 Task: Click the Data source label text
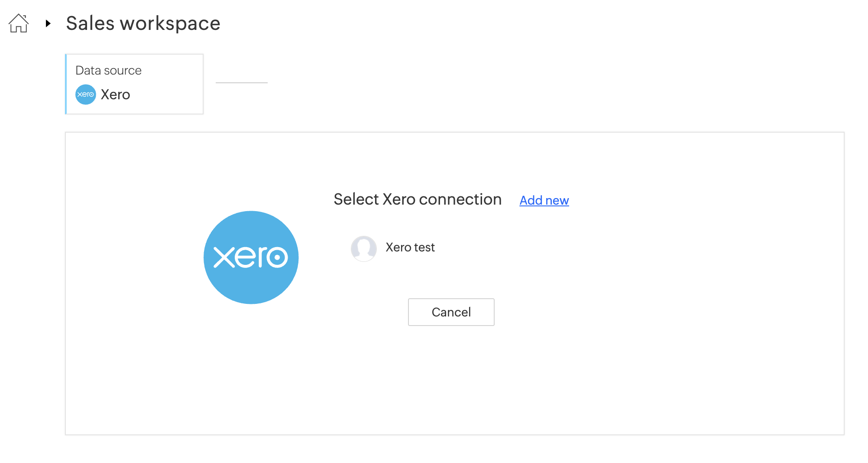(108, 70)
